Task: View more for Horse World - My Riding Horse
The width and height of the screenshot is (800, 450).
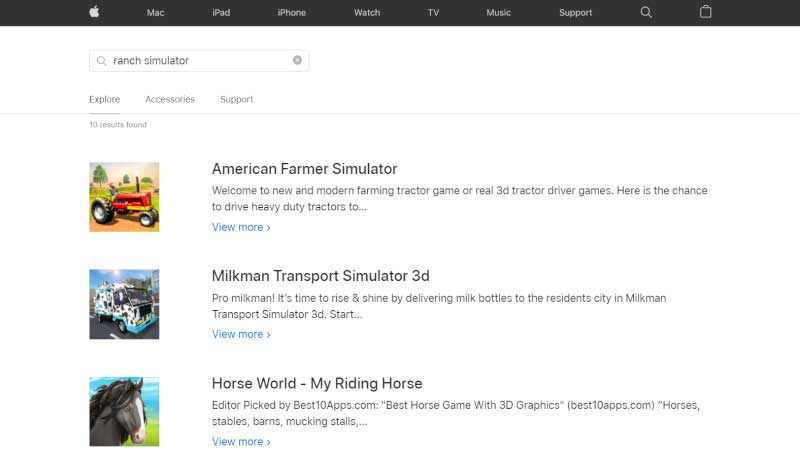Action: [x=241, y=441]
